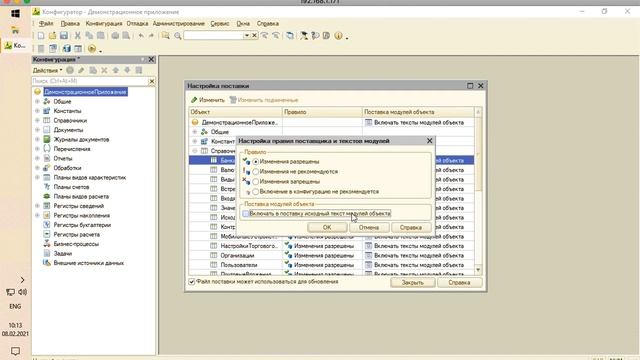Clear the toolbar search box with X
The width and height of the screenshot is (640, 360).
[254, 36]
